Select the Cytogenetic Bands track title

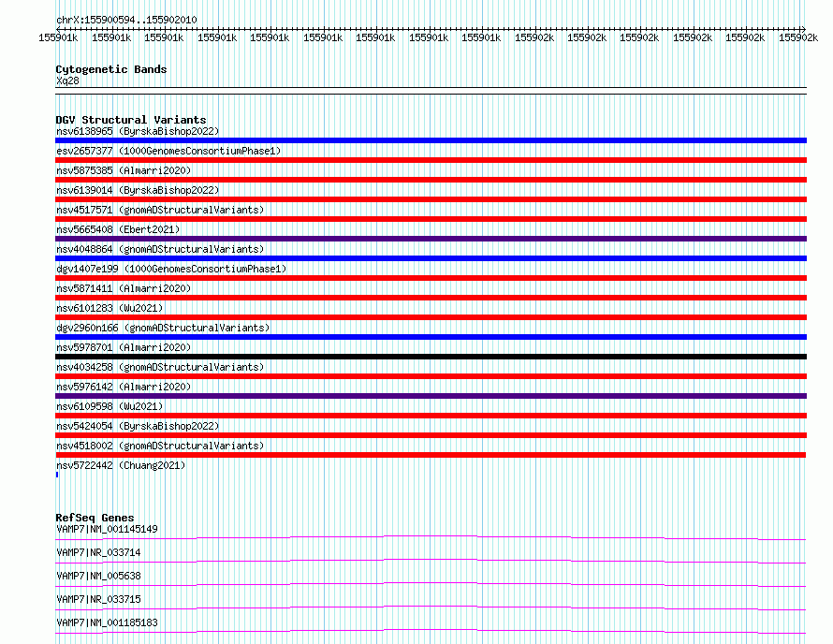111,69
